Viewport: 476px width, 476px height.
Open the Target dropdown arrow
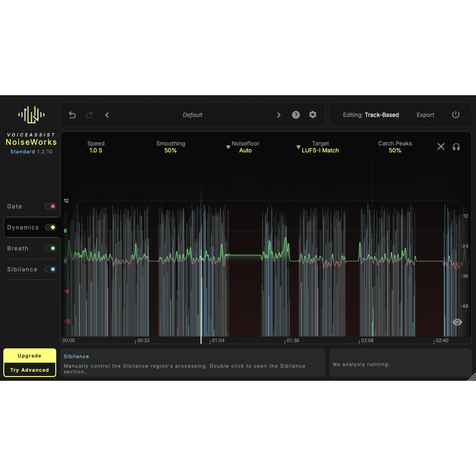(298, 147)
